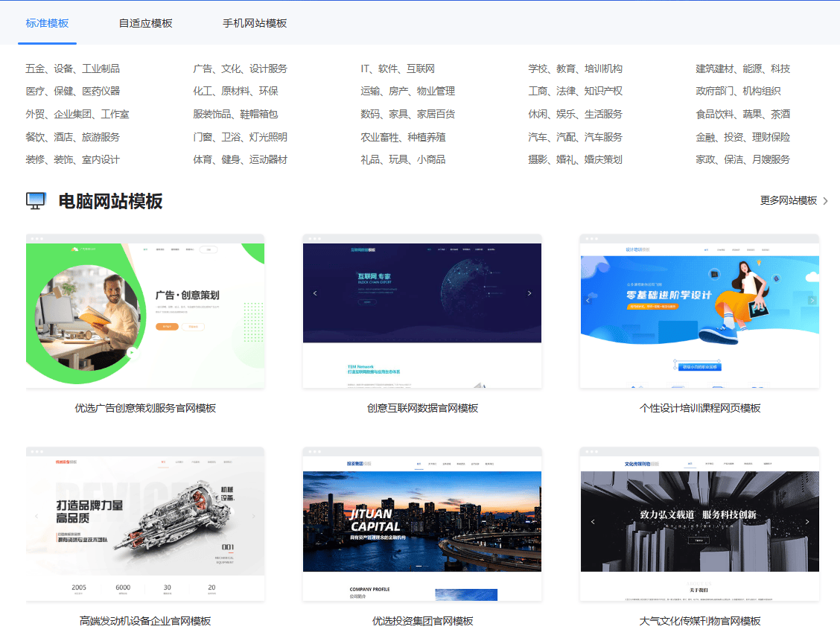Click left carousel arrow on 互联网 template preview
The width and height of the screenshot is (840, 644).
coord(314,293)
